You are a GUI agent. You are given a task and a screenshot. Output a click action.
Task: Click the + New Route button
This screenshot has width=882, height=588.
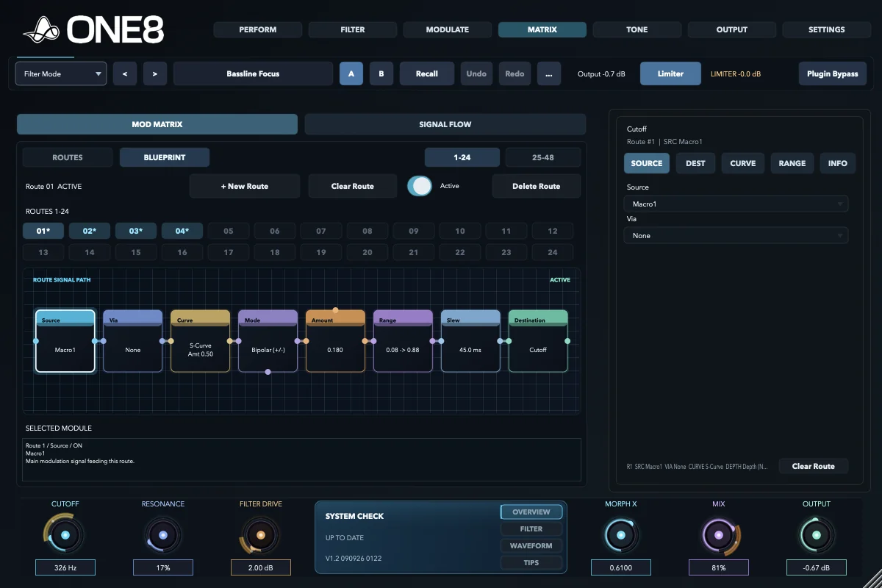(245, 186)
